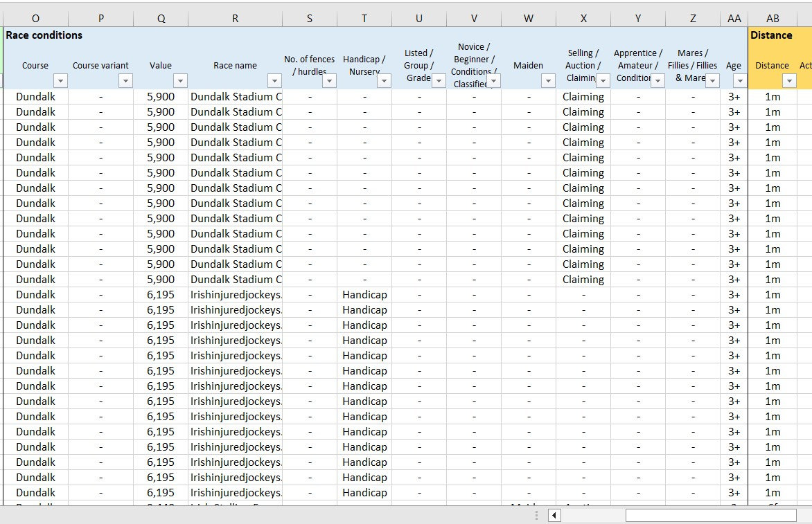Open the 'Handicap / Nursery' filter

point(385,80)
